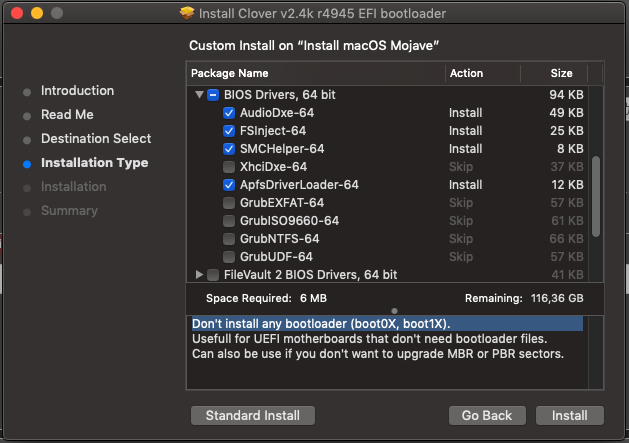629x443 pixels.
Task: Enable the XhciDxe-64 checkbox
Action: click(229, 167)
